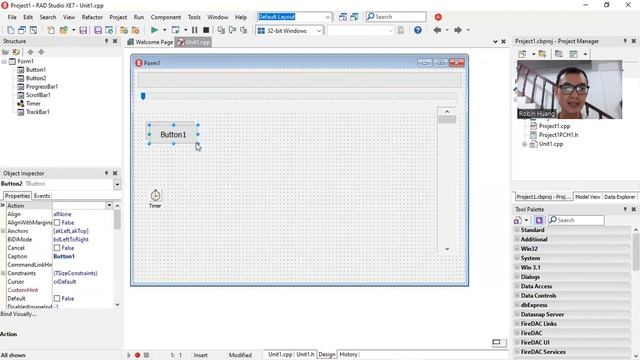Select Project1.cpp in Project Manager
640x360 pixels.
(554, 126)
